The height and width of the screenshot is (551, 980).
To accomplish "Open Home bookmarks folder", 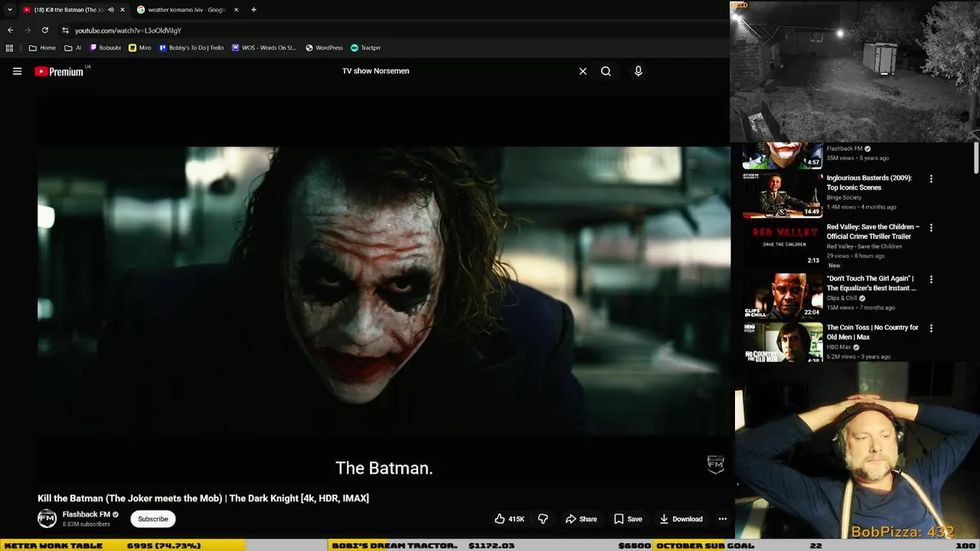I will click(42, 47).
